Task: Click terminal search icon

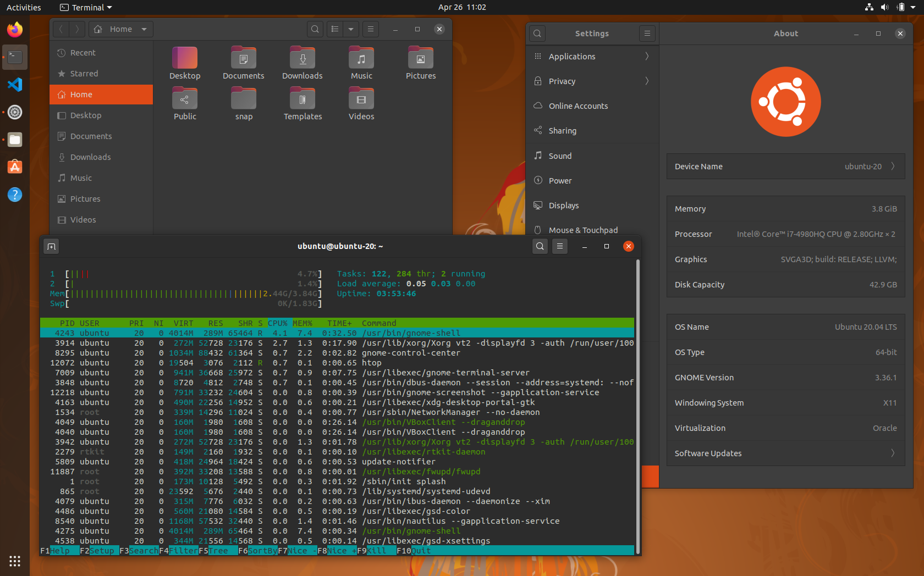Action: [x=540, y=246]
